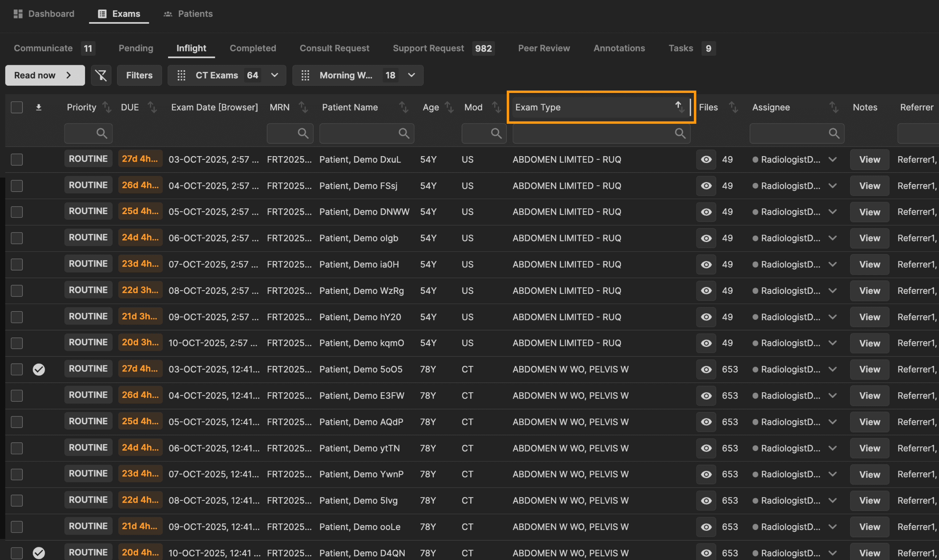Image resolution: width=939 pixels, height=560 pixels.
Task: Switch to the Completed tab
Action: coord(252,48)
